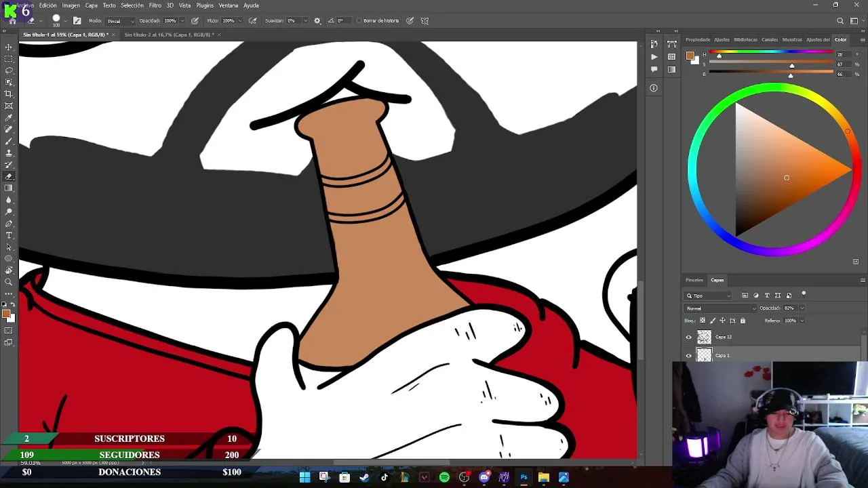Select the Zoom tool
868x488 pixels.
(9, 282)
